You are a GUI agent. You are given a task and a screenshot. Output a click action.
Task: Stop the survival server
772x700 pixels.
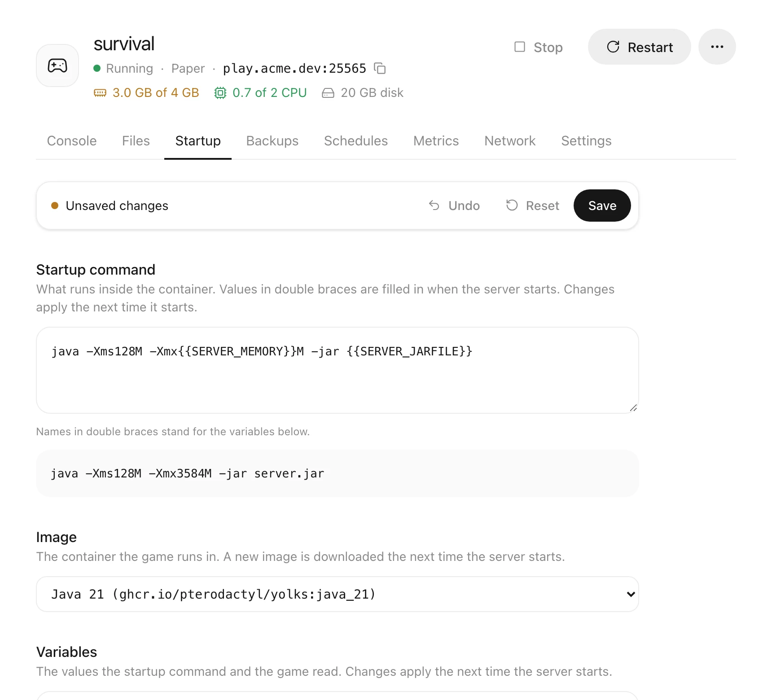point(538,47)
